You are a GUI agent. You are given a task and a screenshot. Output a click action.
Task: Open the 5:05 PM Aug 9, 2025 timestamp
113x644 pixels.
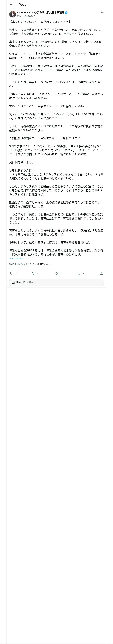click(22, 264)
